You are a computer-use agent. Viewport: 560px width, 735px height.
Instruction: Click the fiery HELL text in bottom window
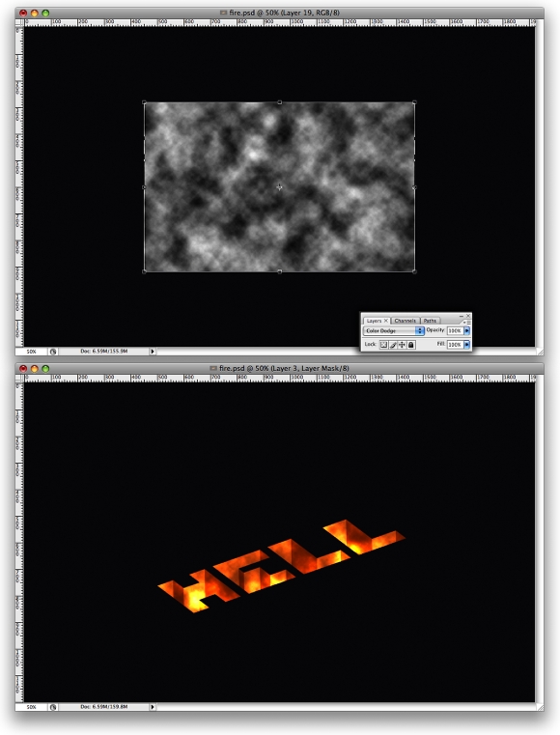281,566
